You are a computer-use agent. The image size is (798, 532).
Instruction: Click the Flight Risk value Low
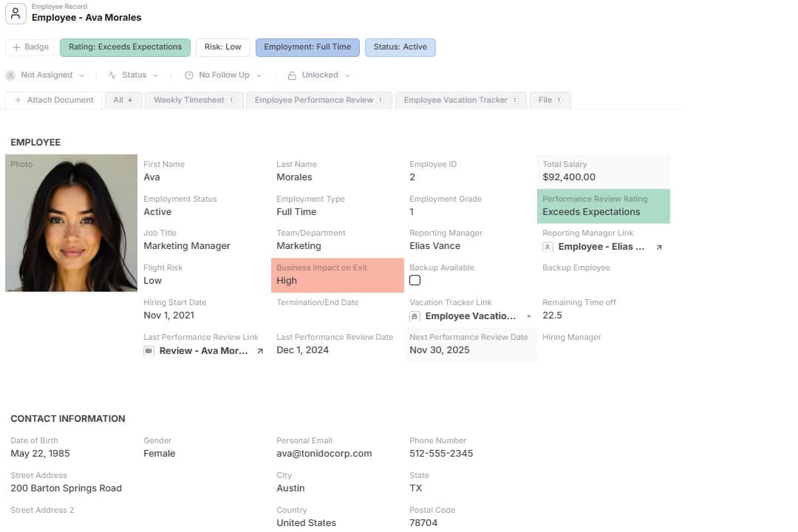[x=153, y=281]
